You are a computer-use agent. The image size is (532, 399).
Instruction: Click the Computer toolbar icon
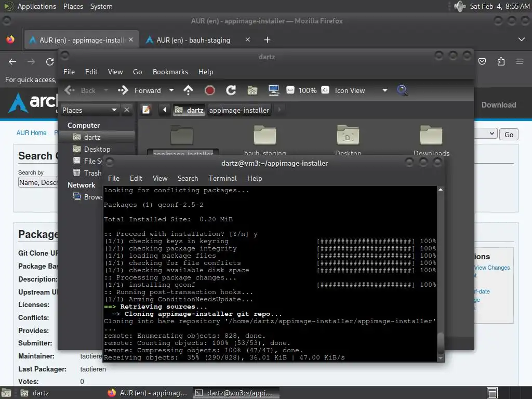pyautogui.click(x=273, y=90)
